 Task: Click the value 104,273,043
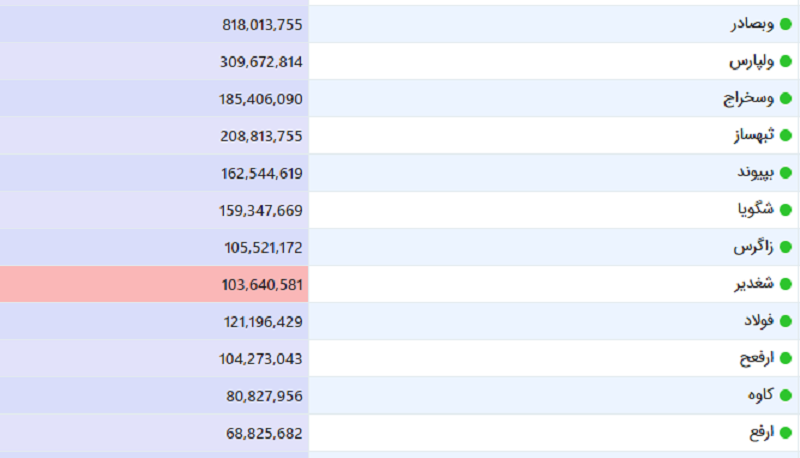[261, 359]
